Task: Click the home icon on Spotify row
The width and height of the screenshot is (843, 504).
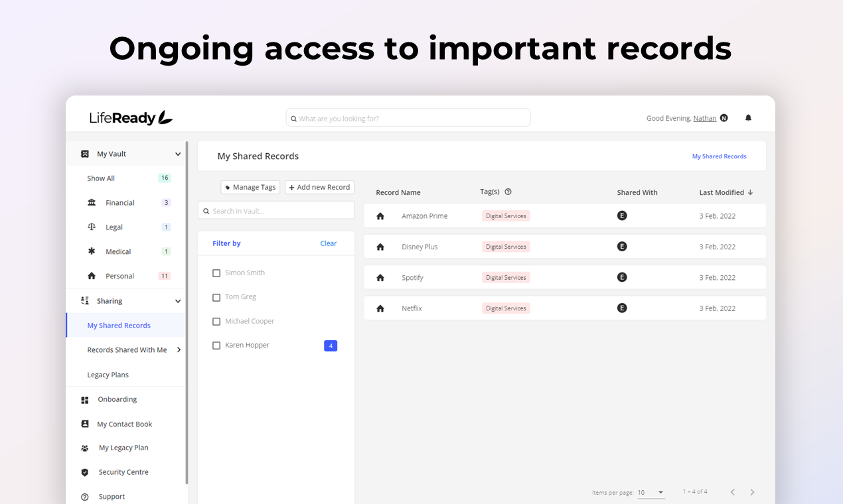Action: pyautogui.click(x=380, y=278)
